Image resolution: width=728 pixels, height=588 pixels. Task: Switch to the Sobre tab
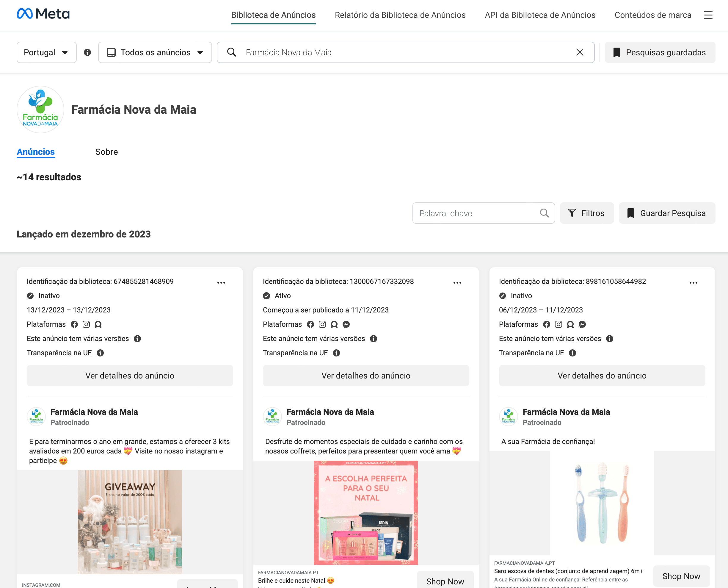point(106,152)
